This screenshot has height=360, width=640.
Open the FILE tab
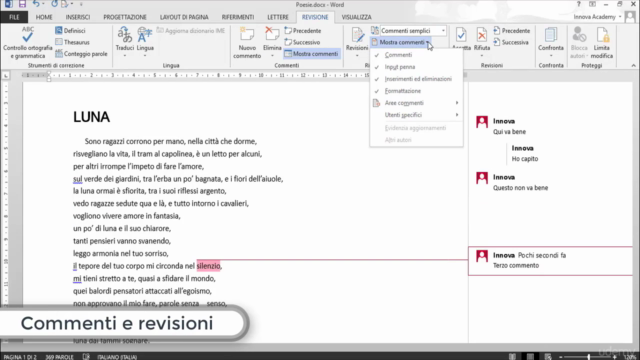click(14, 17)
